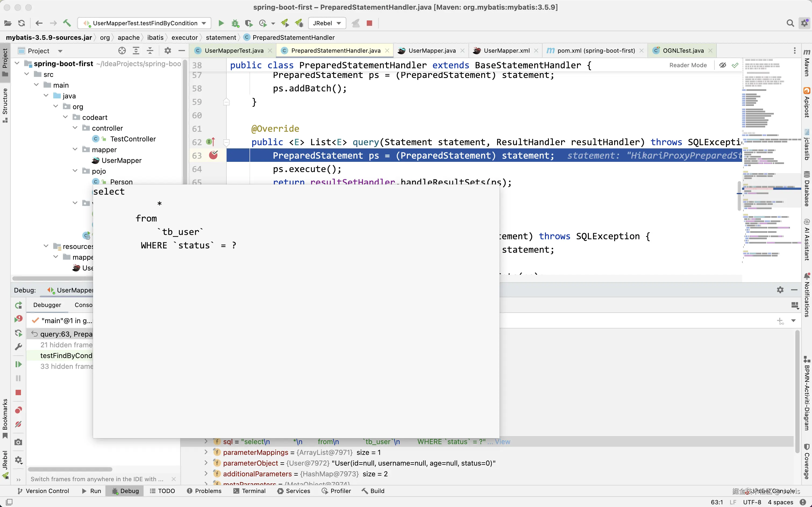Select TestController in the project tree
The height and width of the screenshot is (507, 812).
133,139
